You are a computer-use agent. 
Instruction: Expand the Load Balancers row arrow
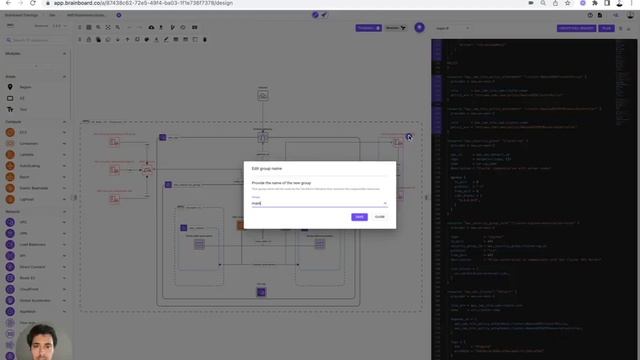(64, 244)
